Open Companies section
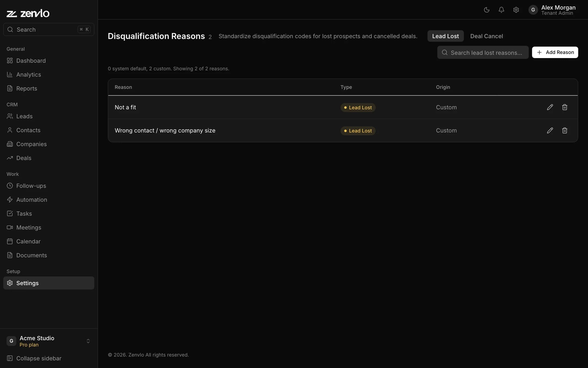The image size is (588, 368). pos(49,144)
